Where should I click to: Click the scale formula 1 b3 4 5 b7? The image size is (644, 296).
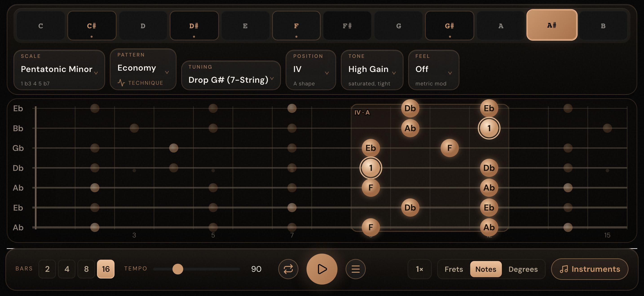[x=35, y=84]
